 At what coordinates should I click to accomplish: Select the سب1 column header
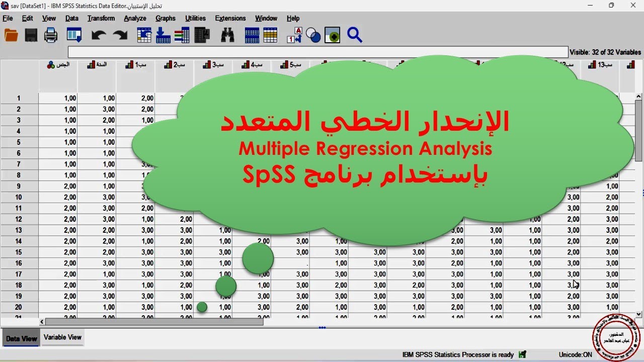pos(136,76)
